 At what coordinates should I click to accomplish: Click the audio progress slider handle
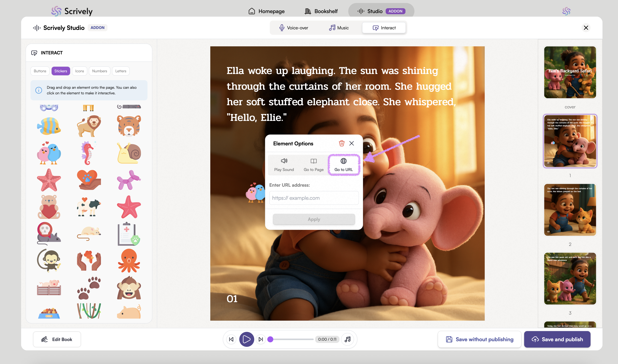coord(270,339)
